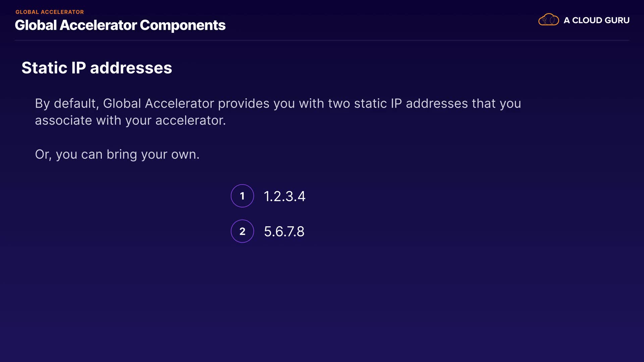
Task: Click the word 'bring' in the second sentence
Action: (122, 155)
